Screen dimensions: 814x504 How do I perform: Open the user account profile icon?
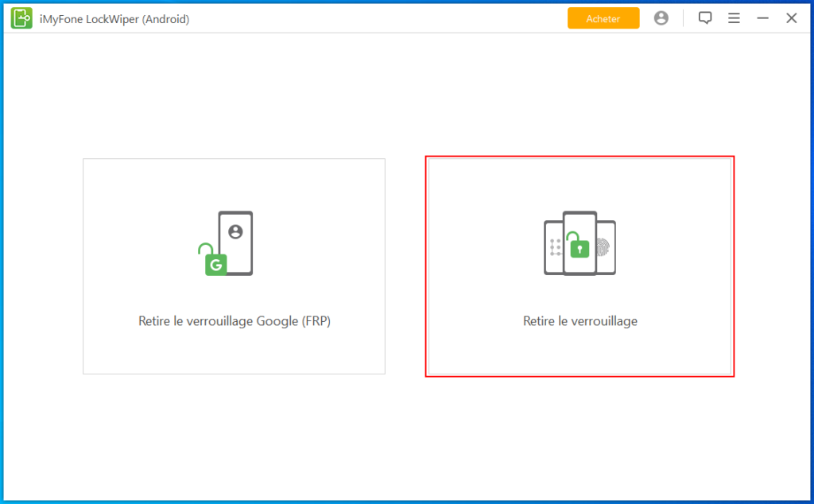tap(661, 18)
